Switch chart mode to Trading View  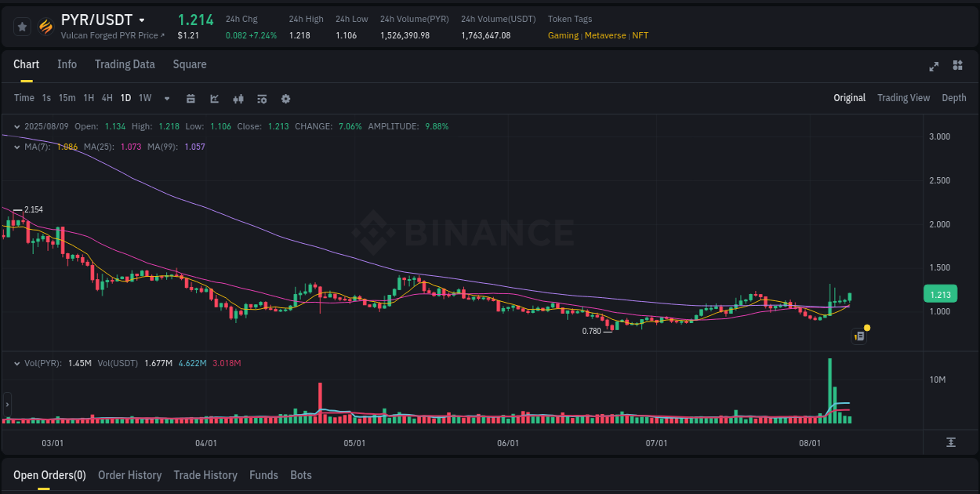(x=903, y=98)
